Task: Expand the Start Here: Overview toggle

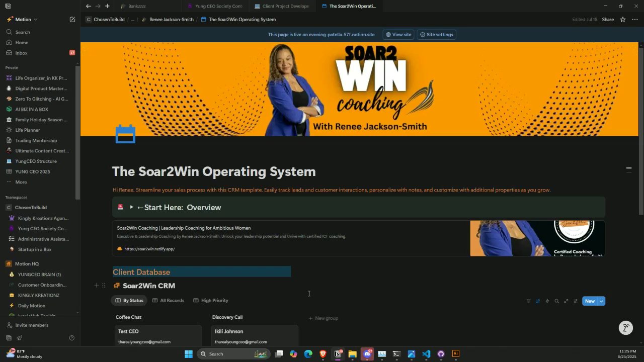Action: pos(131,207)
